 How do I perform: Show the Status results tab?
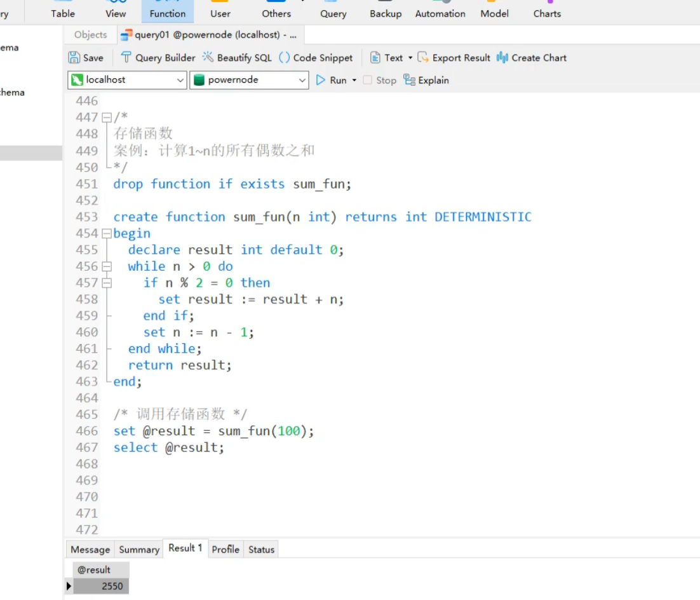coord(261,550)
